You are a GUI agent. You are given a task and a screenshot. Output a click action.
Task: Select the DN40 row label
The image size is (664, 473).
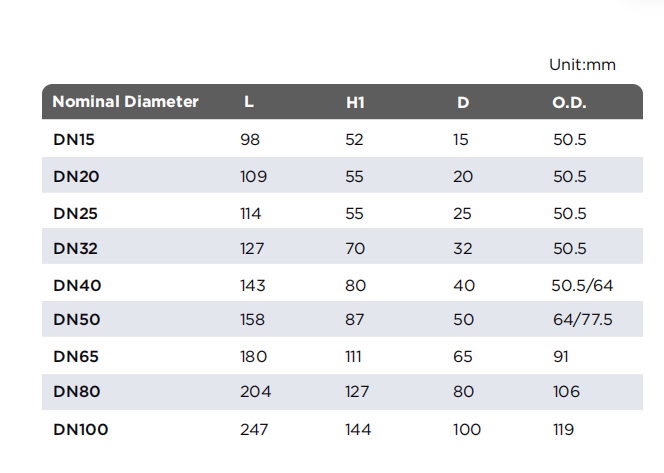coord(77,285)
